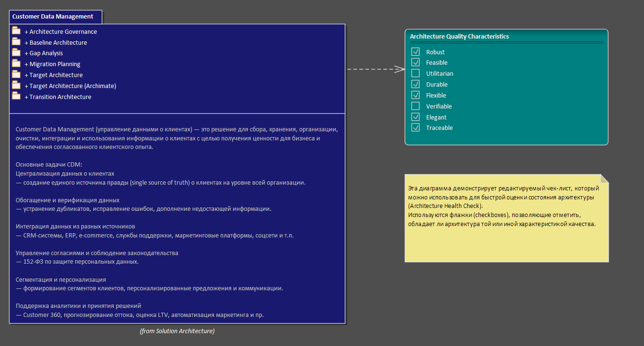Screen dimensions: 644x346
Task: Click the Target Architecture (Archimate) folder icon
Action: [x=16, y=86]
